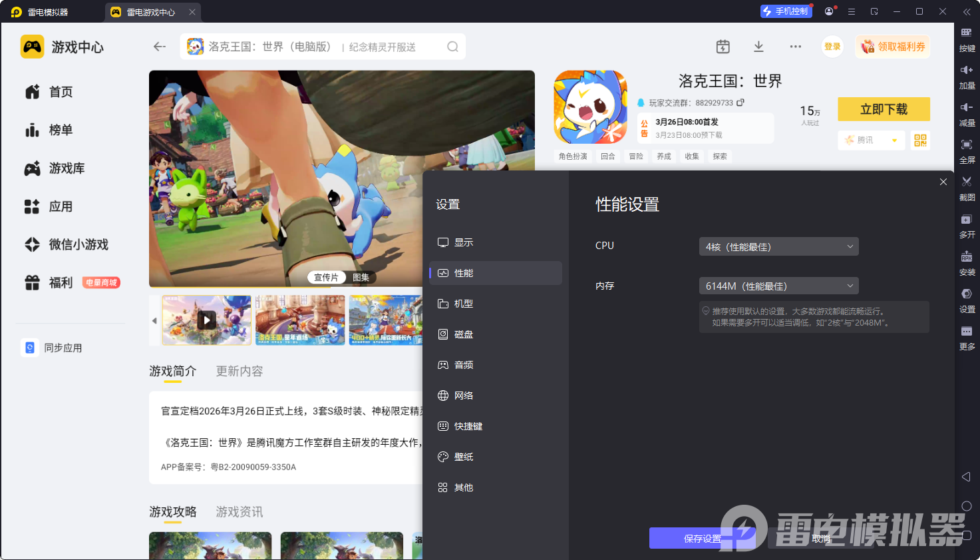Close the settings dialog

pyautogui.click(x=943, y=182)
